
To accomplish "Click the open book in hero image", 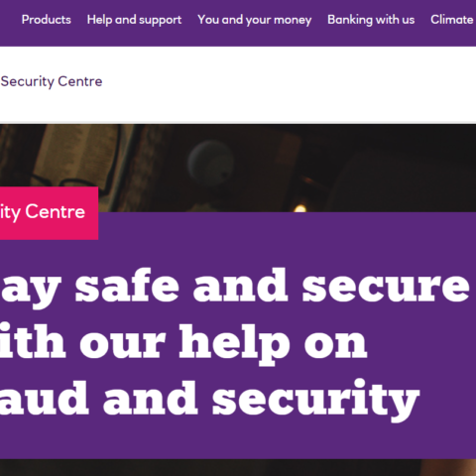I will tap(77, 156).
